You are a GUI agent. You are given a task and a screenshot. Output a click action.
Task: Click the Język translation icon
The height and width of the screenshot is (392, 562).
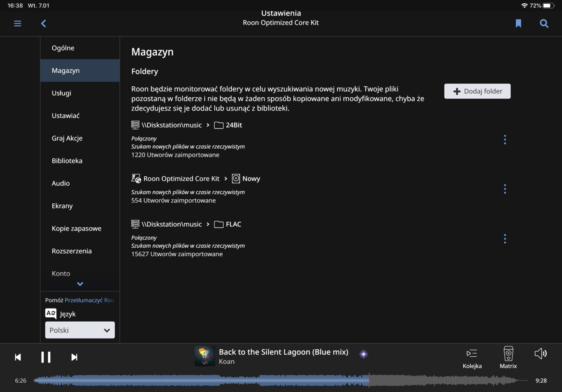[51, 314]
